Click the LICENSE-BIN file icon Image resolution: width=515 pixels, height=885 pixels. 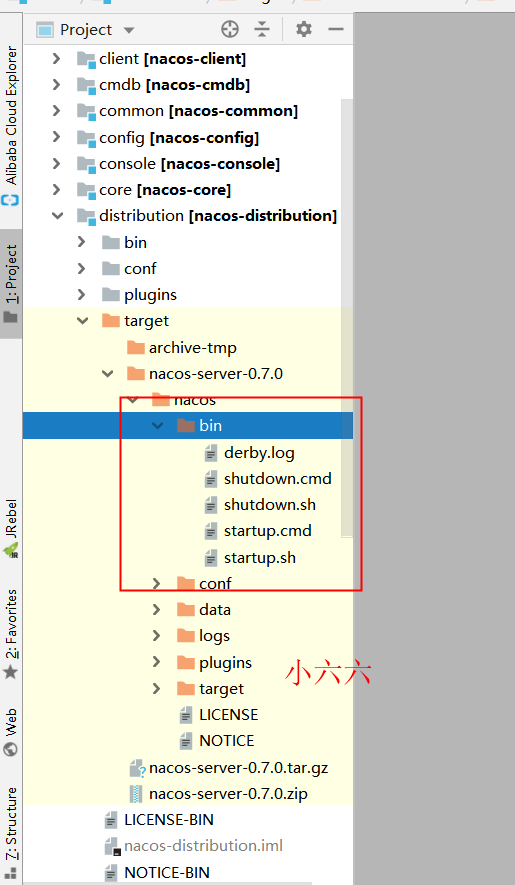[x=111, y=820]
